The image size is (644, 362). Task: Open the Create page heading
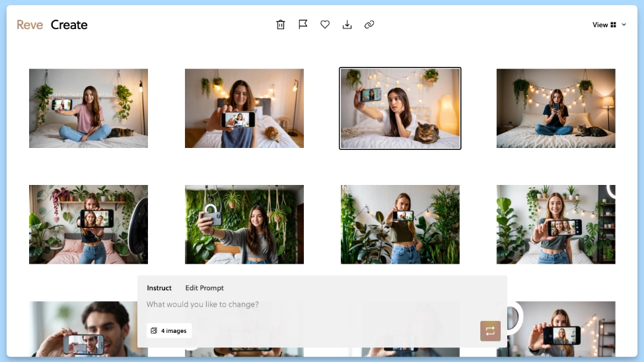coord(69,25)
